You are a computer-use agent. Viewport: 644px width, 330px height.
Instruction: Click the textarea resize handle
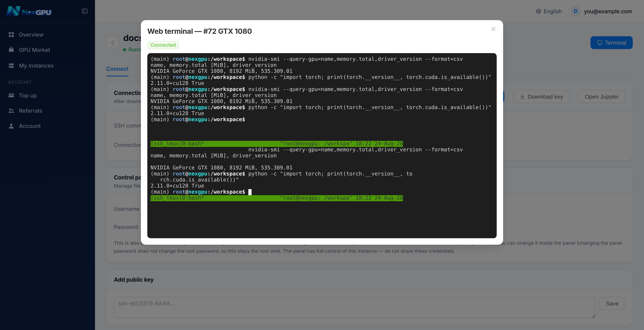point(593,316)
